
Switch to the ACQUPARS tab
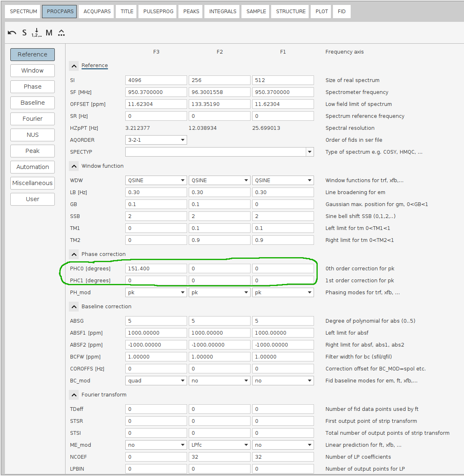pos(96,11)
